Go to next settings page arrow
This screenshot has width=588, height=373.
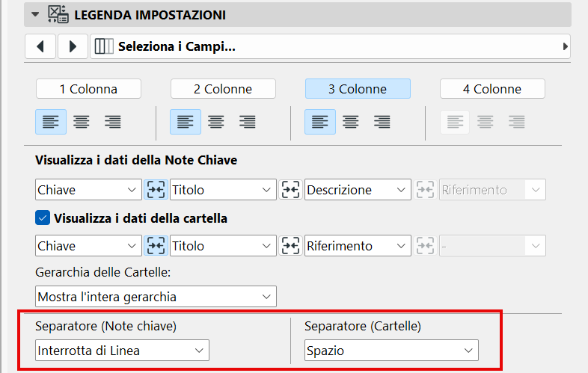point(73,46)
